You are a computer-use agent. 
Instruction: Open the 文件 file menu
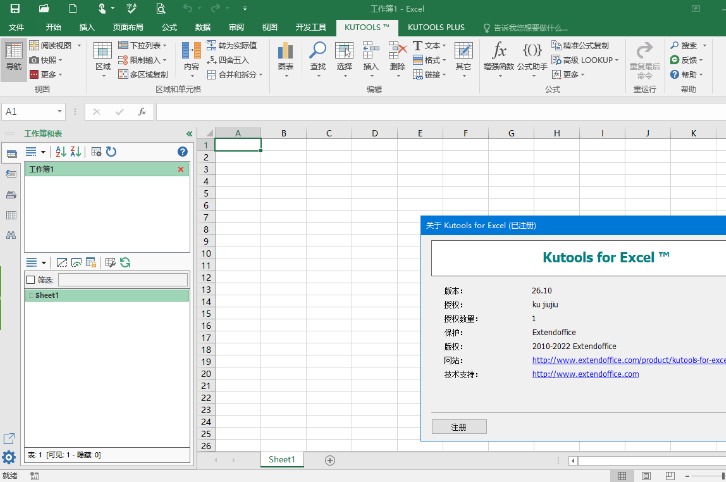[16, 27]
